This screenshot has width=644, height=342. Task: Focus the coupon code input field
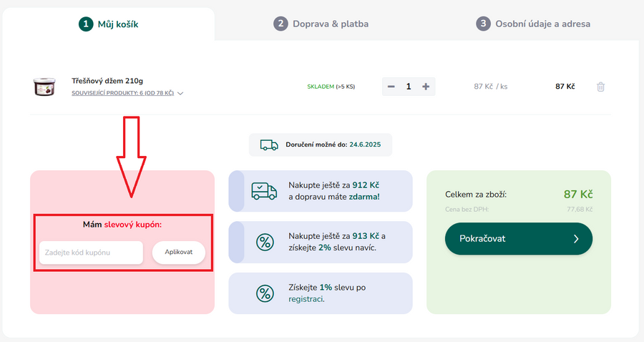[92, 252]
